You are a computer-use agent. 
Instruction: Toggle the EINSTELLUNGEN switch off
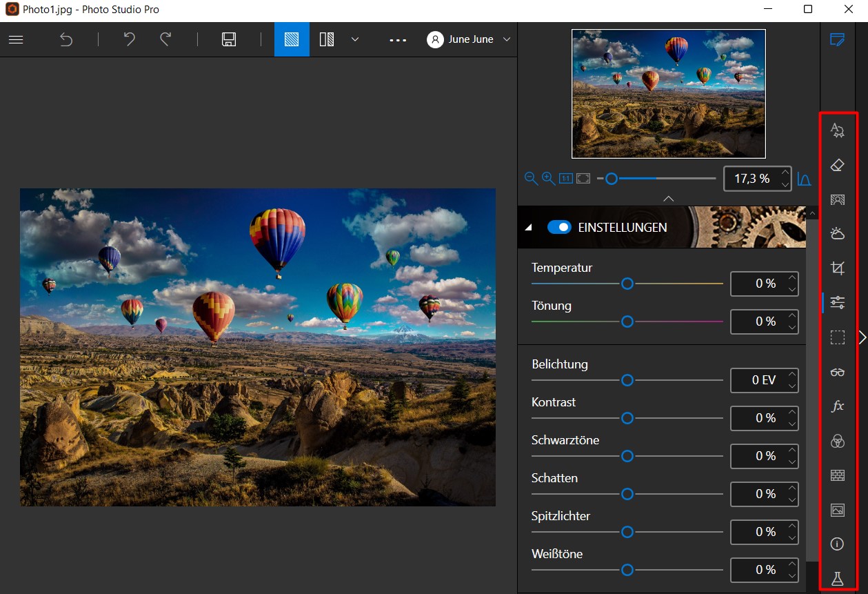click(x=559, y=227)
